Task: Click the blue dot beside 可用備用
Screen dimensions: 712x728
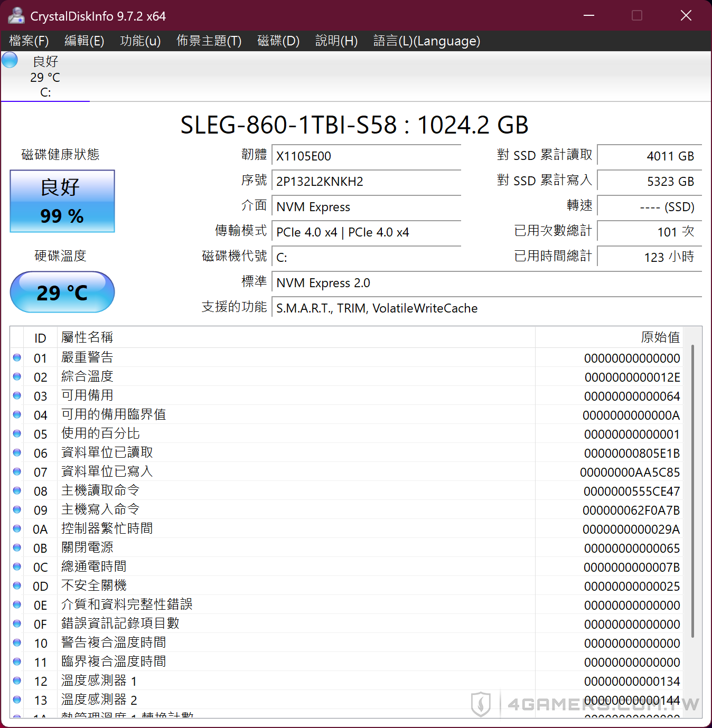Action: pyautogui.click(x=16, y=395)
